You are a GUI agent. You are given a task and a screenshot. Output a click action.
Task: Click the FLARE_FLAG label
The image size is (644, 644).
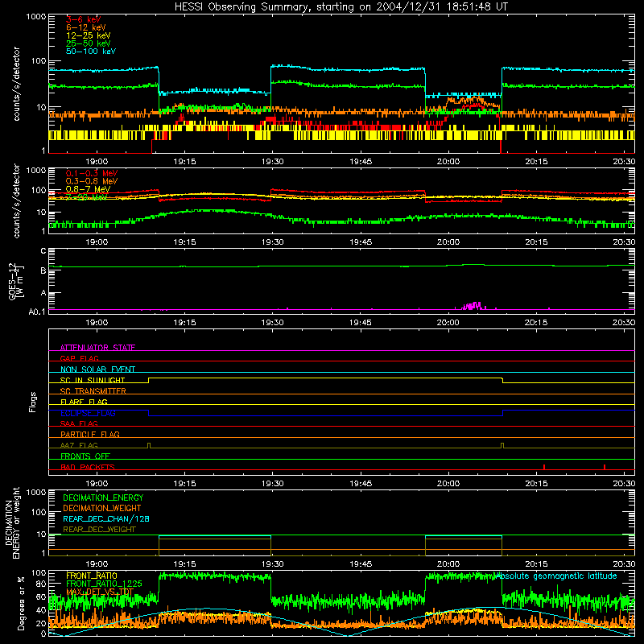pyautogui.click(x=84, y=402)
